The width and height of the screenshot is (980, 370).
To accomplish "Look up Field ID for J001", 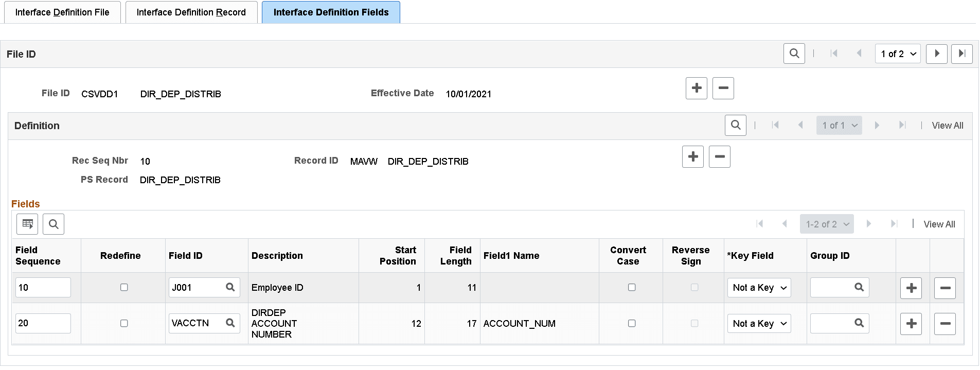I will click(230, 287).
